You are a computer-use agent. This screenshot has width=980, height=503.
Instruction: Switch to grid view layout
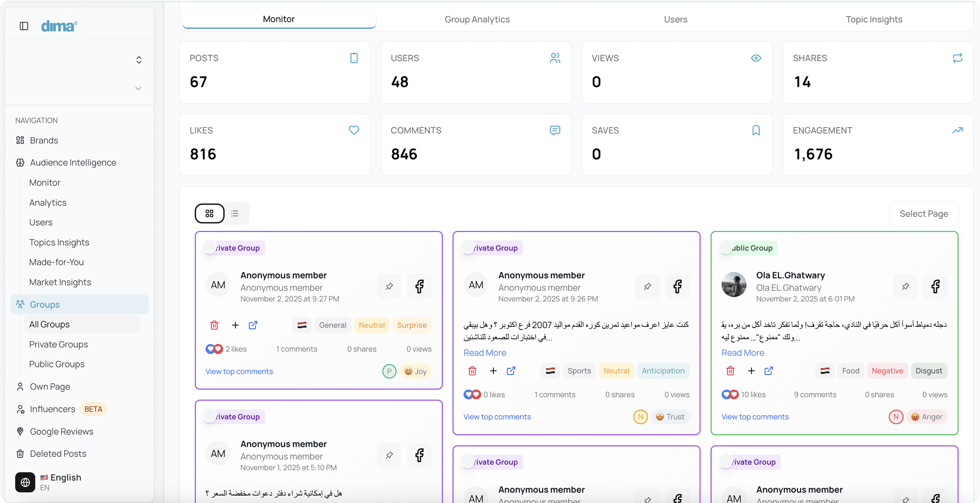210,213
